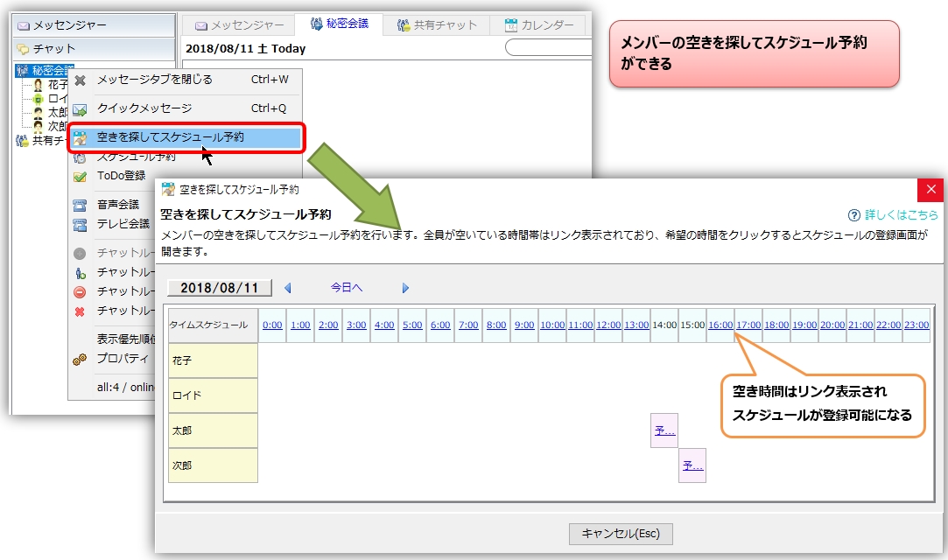
Task: Click the クイックメッセージ envelope icon
Action: point(80,109)
